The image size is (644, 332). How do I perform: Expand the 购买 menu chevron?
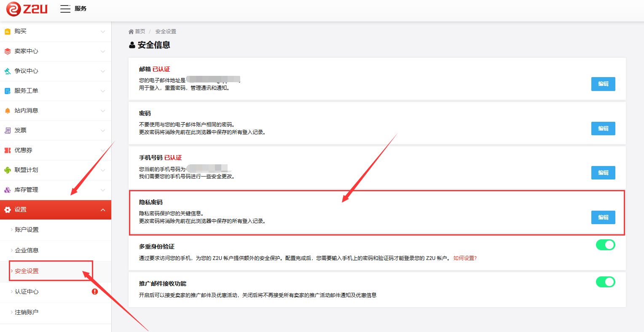click(103, 32)
